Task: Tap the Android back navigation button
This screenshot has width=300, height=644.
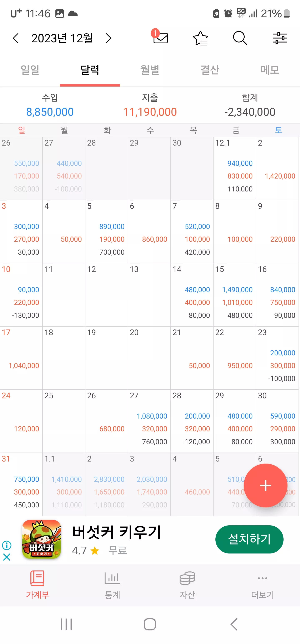Action: (x=234, y=624)
